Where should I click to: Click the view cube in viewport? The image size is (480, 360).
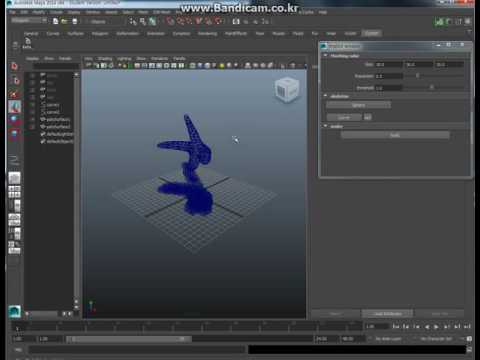click(x=287, y=89)
